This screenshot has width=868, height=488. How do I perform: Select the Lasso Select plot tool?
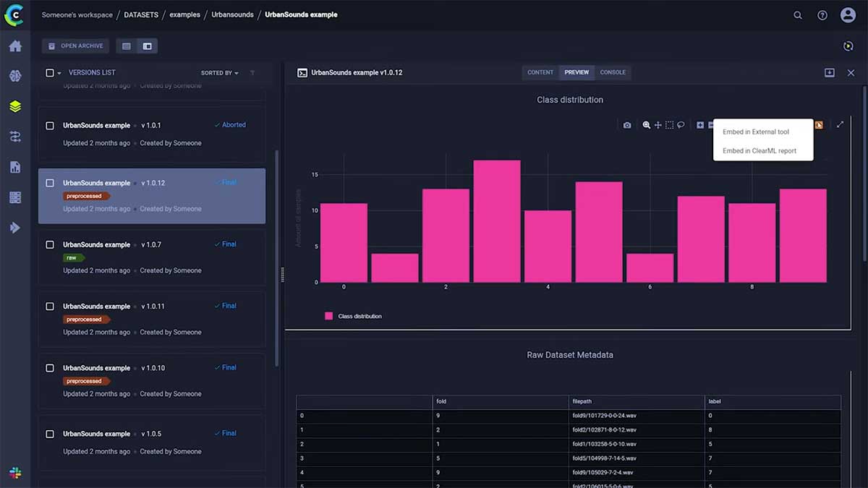coord(681,125)
